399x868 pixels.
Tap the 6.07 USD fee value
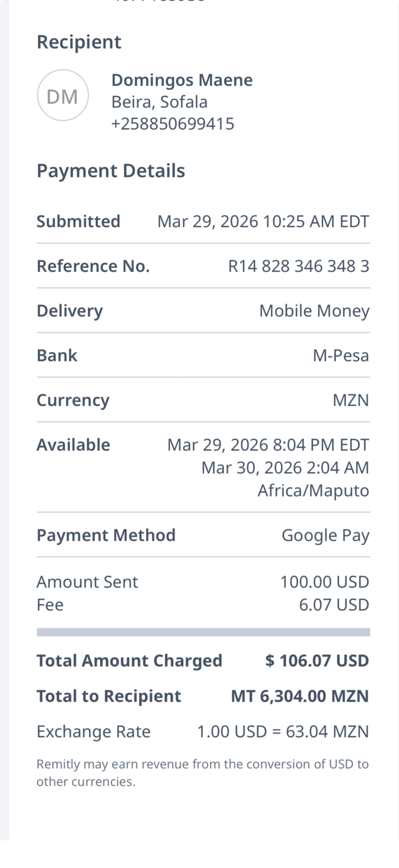click(333, 605)
